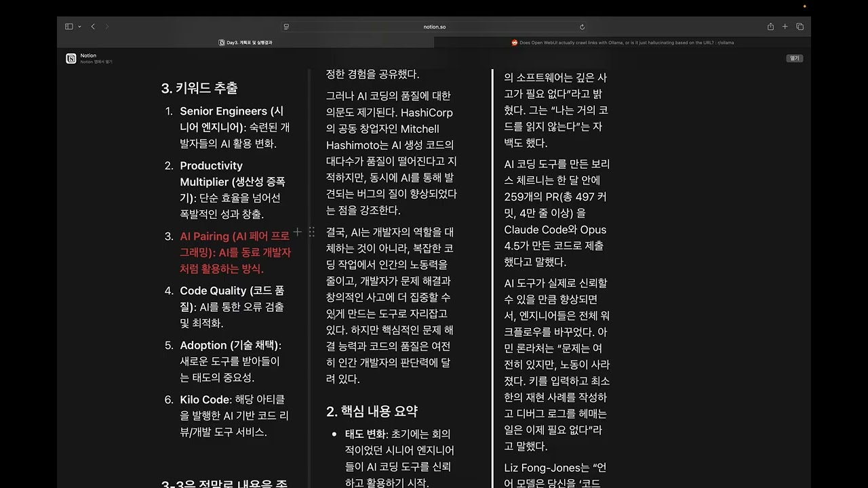Open the sidebar tab groups dropdown arrow
Screen dimensions: 868x488
click(x=79, y=26)
